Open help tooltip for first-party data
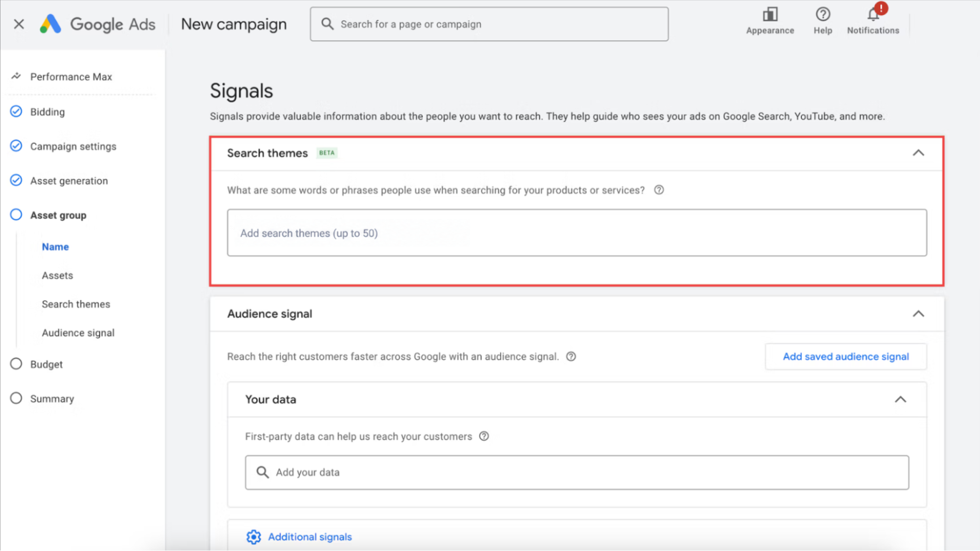The image size is (980, 551). pos(484,436)
